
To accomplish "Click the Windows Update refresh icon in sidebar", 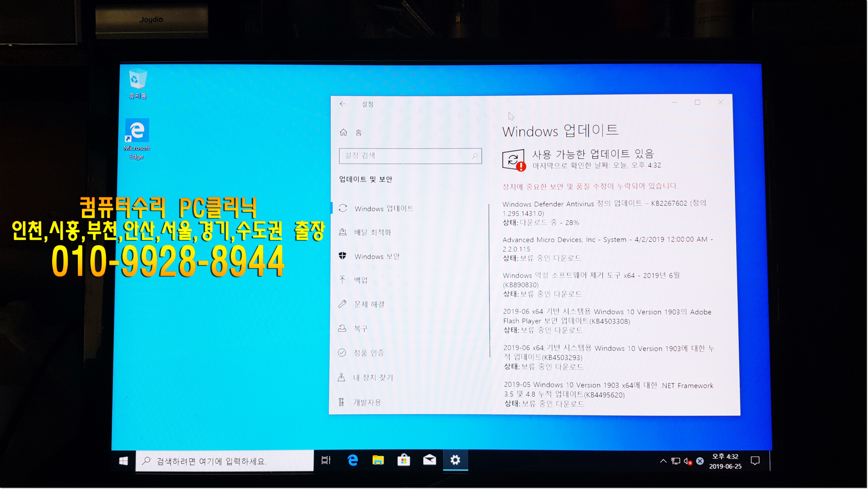I will (x=343, y=209).
